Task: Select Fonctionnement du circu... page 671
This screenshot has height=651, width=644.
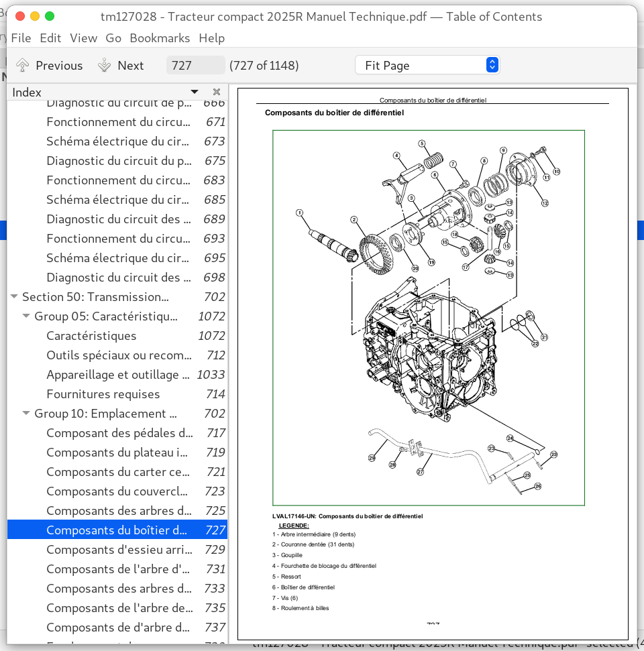Action: 117,121
